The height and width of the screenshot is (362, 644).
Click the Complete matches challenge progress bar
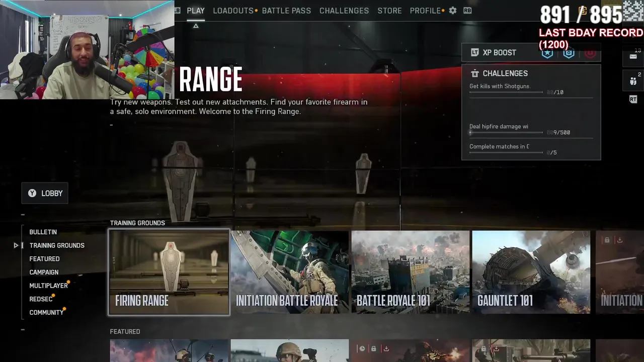coord(506,153)
